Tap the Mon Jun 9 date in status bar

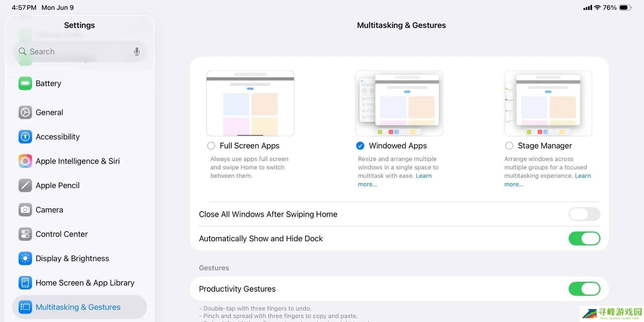pyautogui.click(x=58, y=7)
